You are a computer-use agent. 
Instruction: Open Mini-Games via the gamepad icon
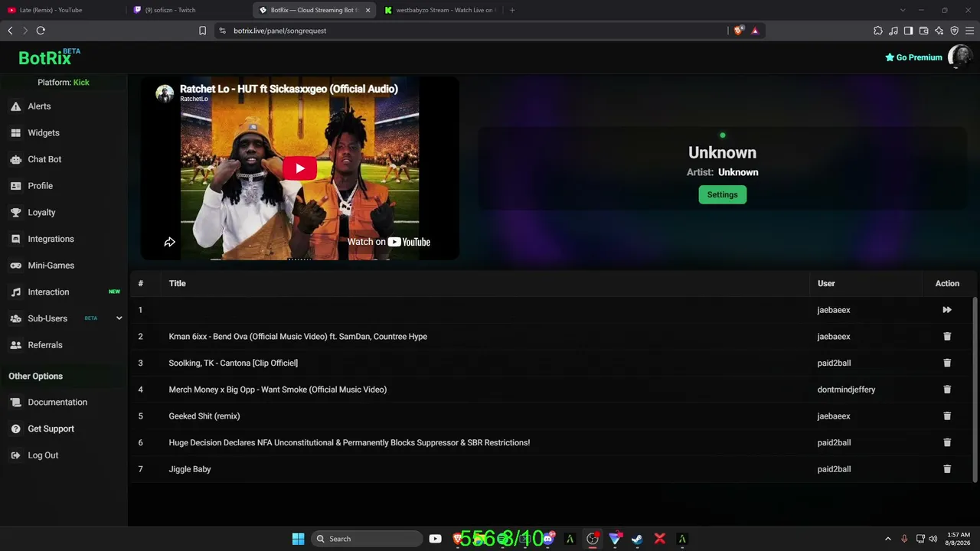pos(15,266)
